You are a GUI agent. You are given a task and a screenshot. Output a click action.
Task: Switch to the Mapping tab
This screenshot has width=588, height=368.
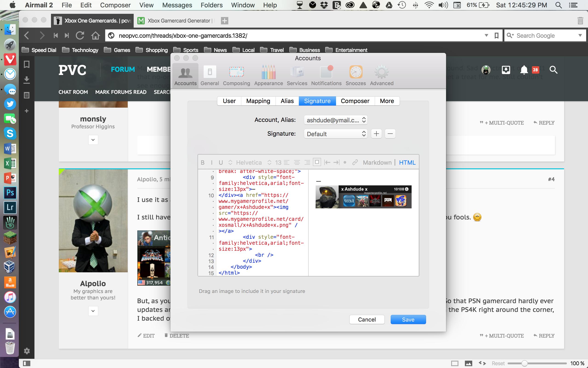[258, 101]
